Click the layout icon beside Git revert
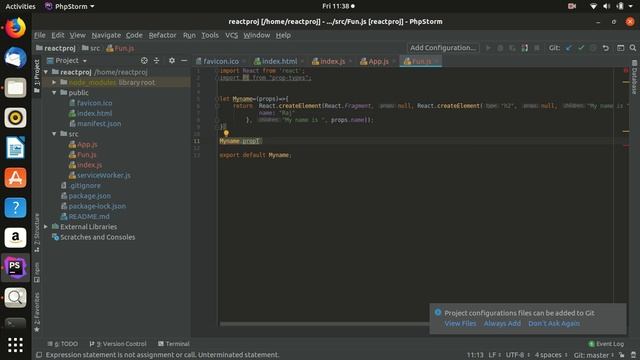 [620, 48]
